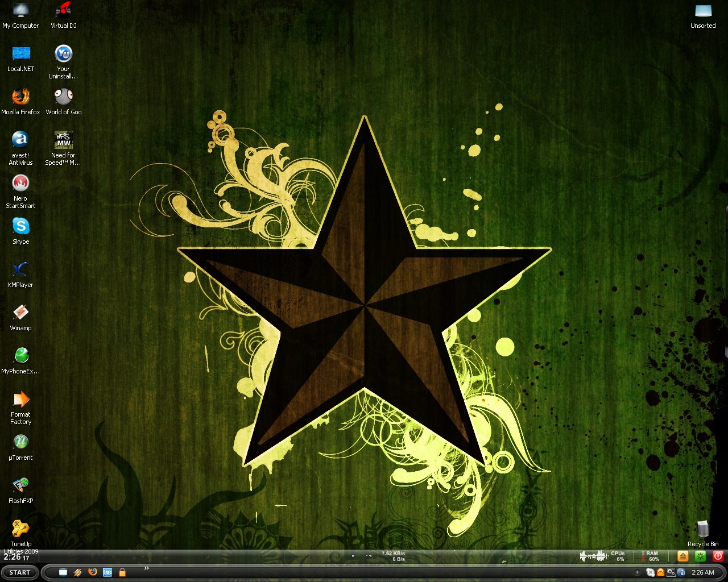Click the 2:26 AM system tray clock
The width and height of the screenshot is (728, 582).
point(702,572)
